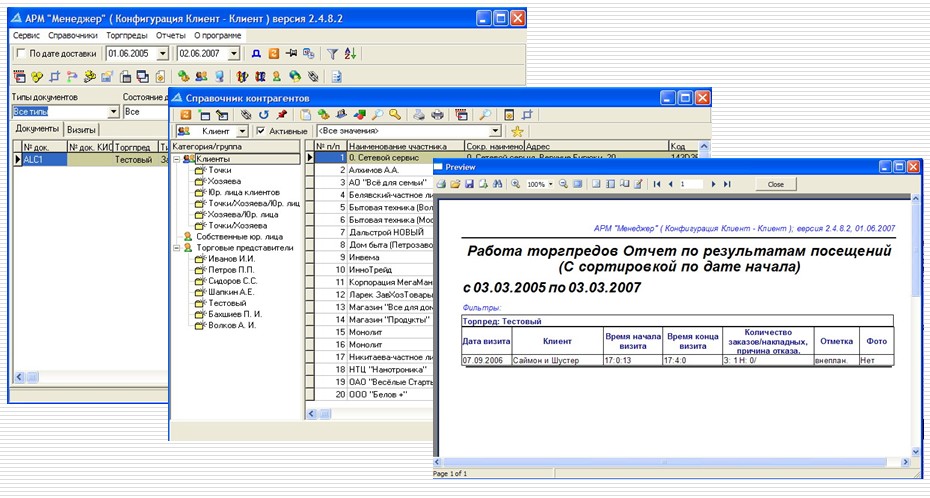This screenshot has height=498, width=930.
Task: Select 'Иванов И.И.' in the tree
Action: (231, 258)
